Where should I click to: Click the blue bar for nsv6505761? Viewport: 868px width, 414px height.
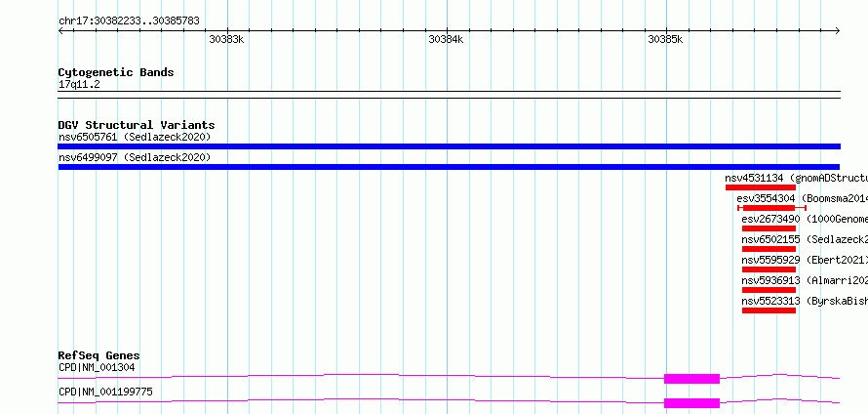tap(449, 146)
